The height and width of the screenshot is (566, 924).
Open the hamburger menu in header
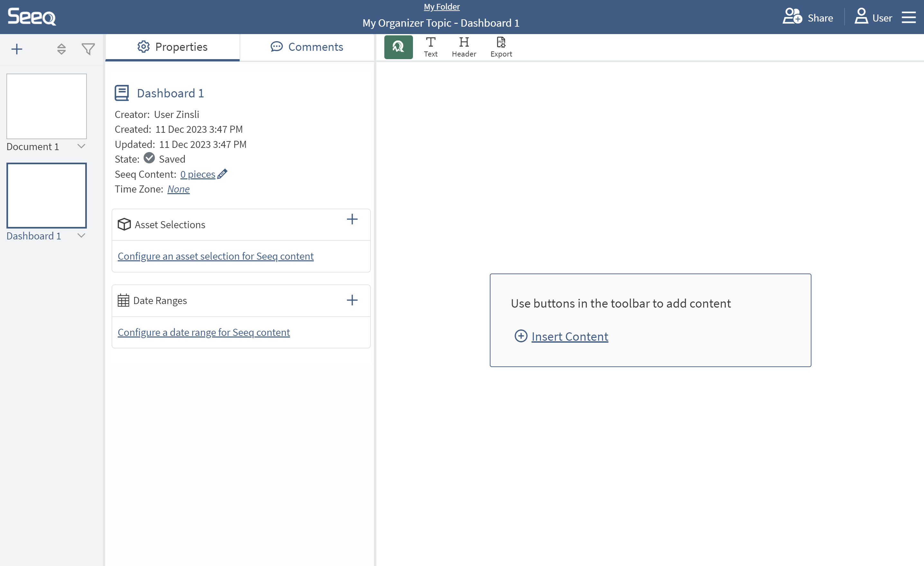point(908,17)
